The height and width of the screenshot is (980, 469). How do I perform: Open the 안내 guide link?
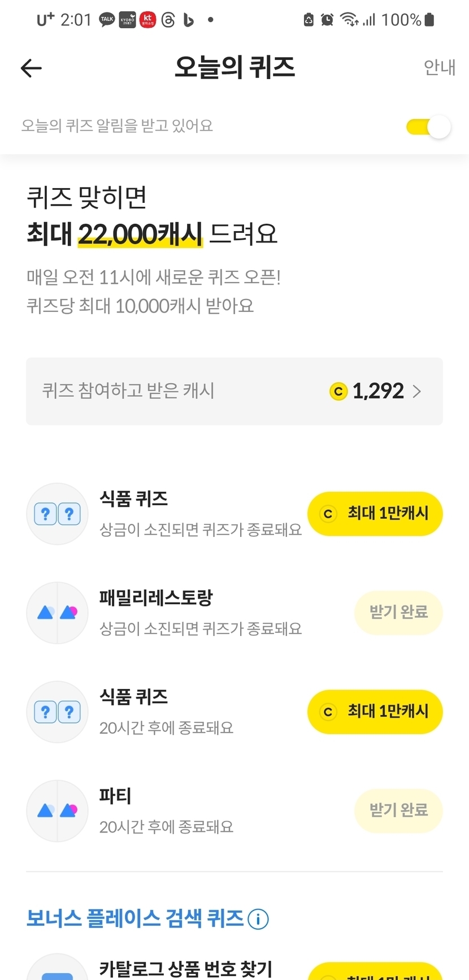pos(439,68)
